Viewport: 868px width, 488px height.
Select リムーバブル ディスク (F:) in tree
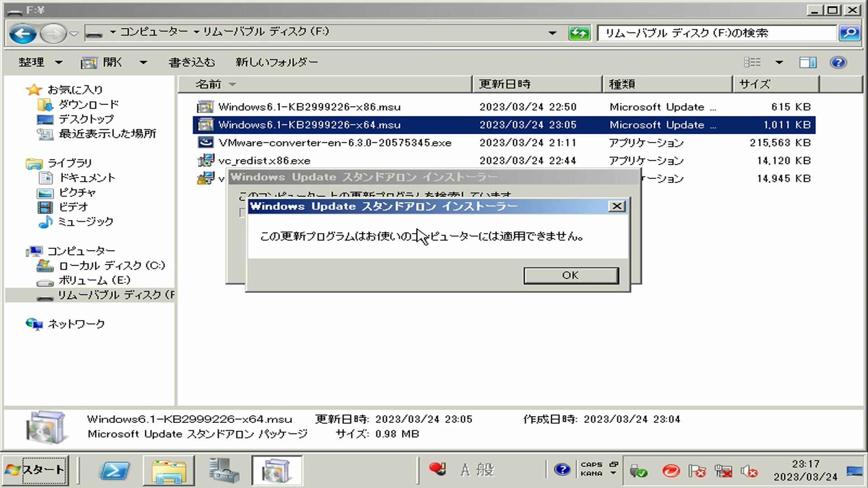(x=116, y=295)
